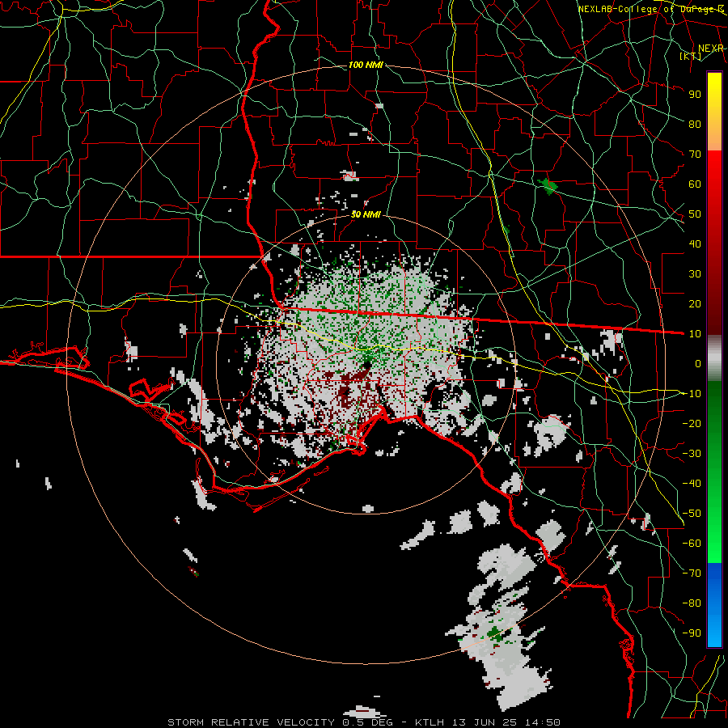Select the -80 tick label on velocity scale
This screenshot has height=728, width=728.
coord(692,603)
